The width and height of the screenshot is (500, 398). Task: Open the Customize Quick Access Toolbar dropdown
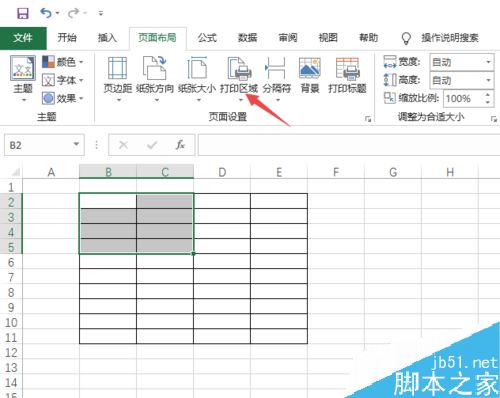click(x=101, y=13)
